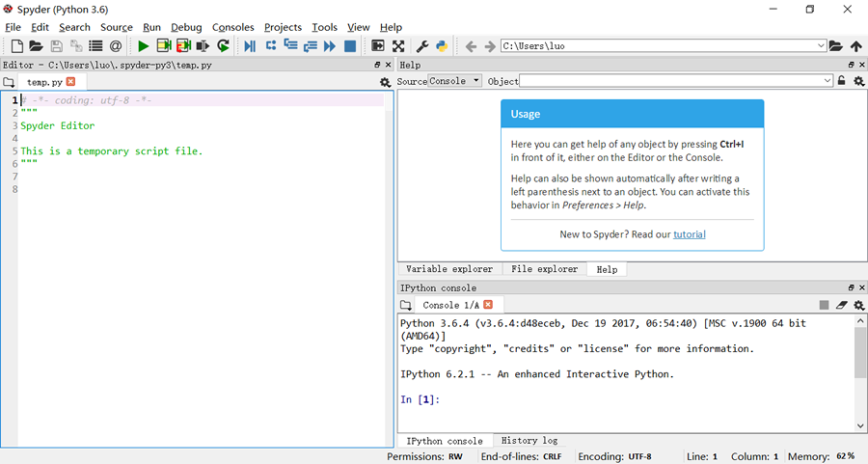Click the debug file icon
Screen dimensions: 868x464
coord(250,46)
